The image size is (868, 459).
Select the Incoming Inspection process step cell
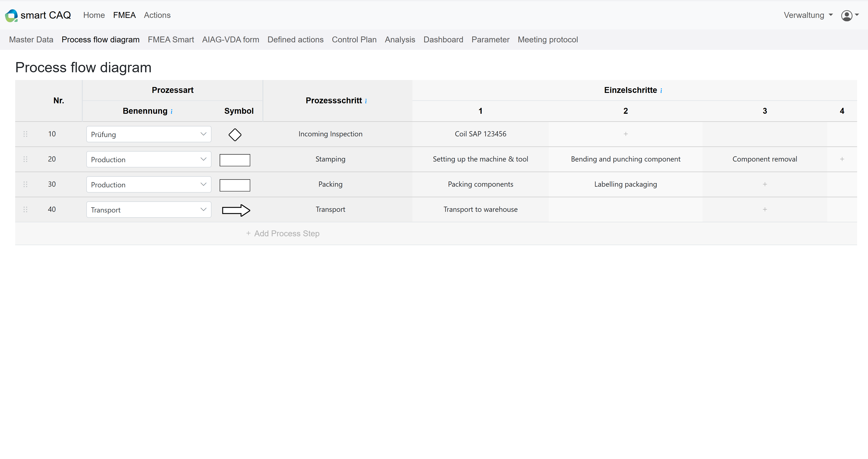pyautogui.click(x=330, y=134)
